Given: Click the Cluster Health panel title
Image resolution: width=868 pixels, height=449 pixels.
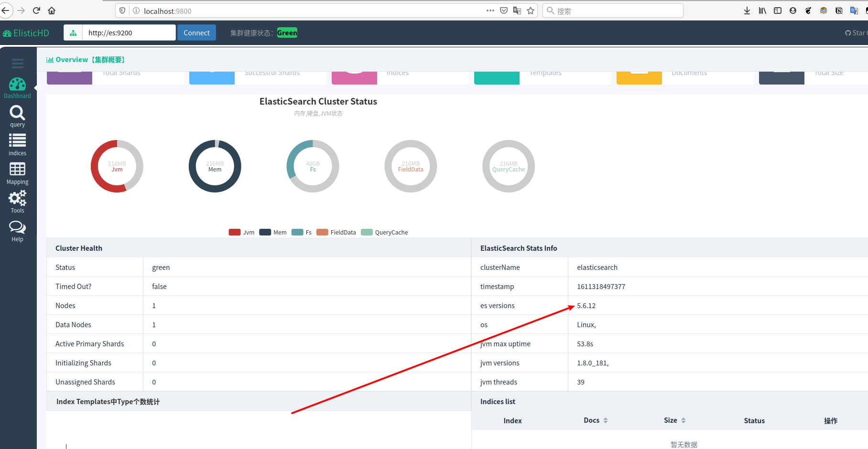Looking at the screenshot, I should click(x=79, y=248).
